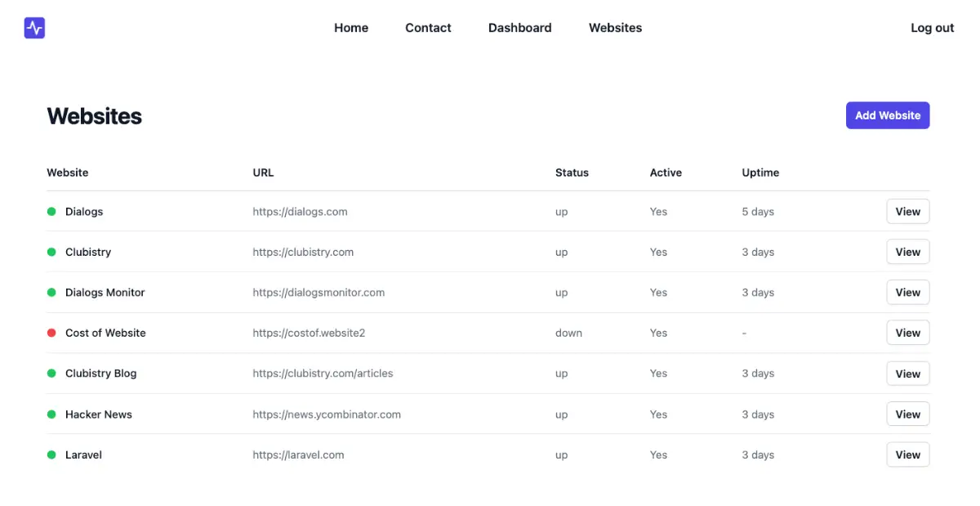
Task: Select Websites in the top navigation
Action: point(615,28)
